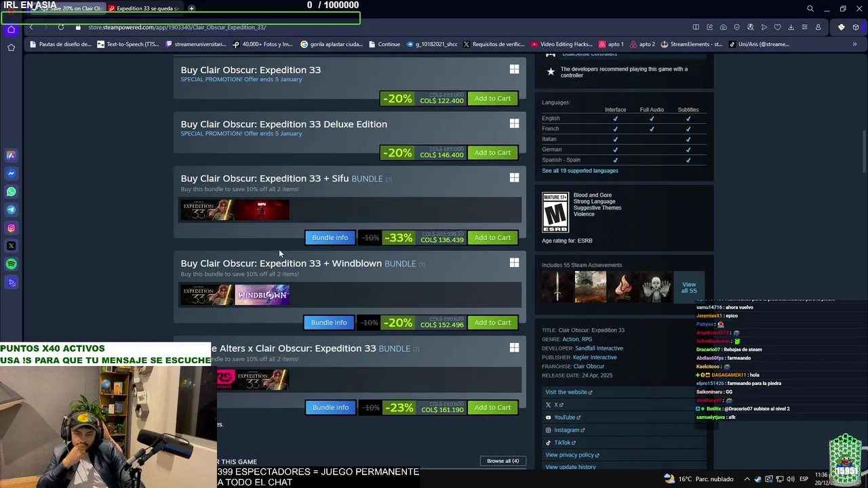This screenshot has width=868, height=488.
Task: Open the Steam icon in the system tray
Action: (758, 479)
